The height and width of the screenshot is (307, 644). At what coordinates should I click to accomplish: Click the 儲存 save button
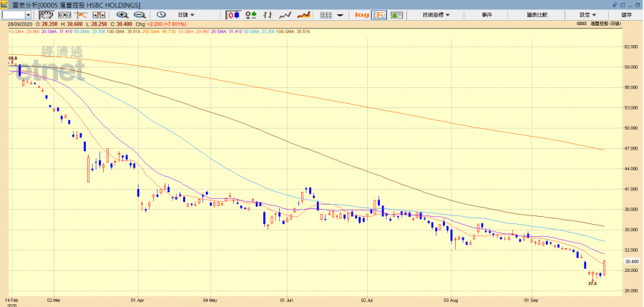coord(627,14)
